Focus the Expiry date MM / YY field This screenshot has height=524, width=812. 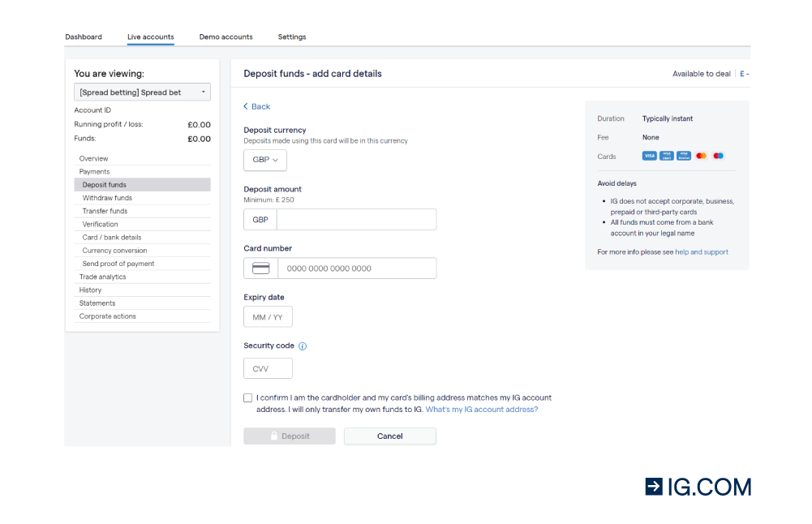tap(268, 317)
